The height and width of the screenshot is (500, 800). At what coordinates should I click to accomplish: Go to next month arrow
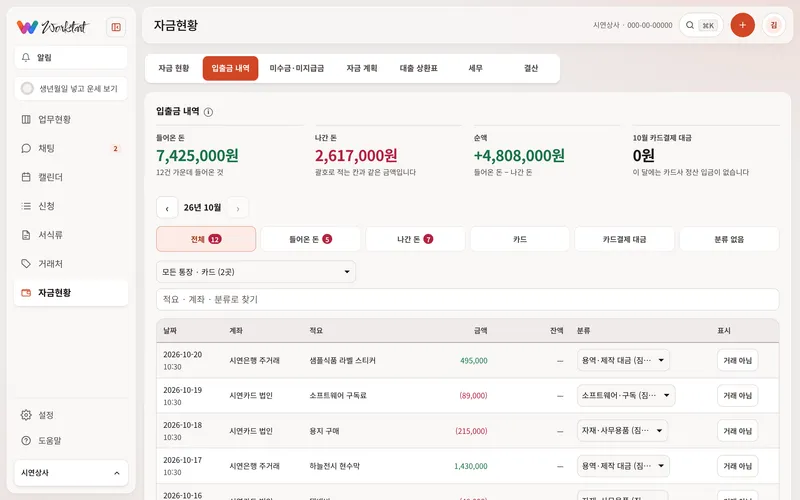point(238,208)
